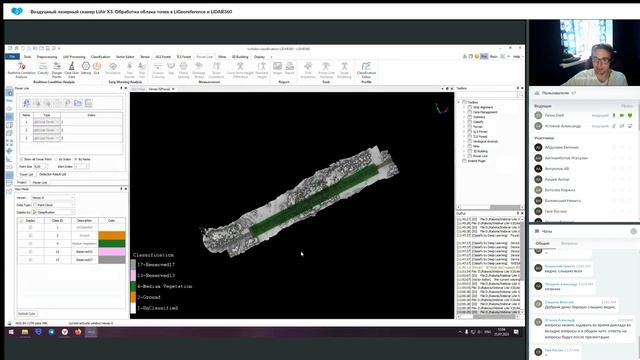
Task: Open the Data Type Point Cloud dropdown
Action: point(53,205)
